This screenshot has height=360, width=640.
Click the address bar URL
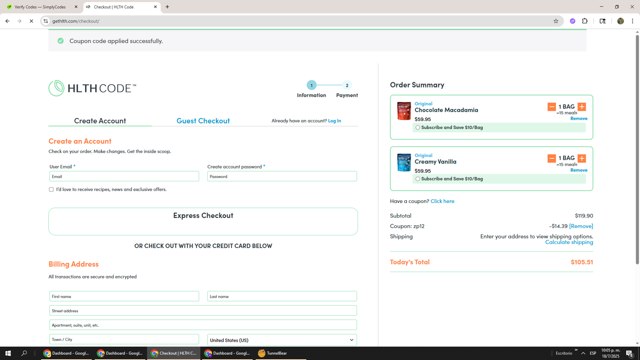click(76, 21)
